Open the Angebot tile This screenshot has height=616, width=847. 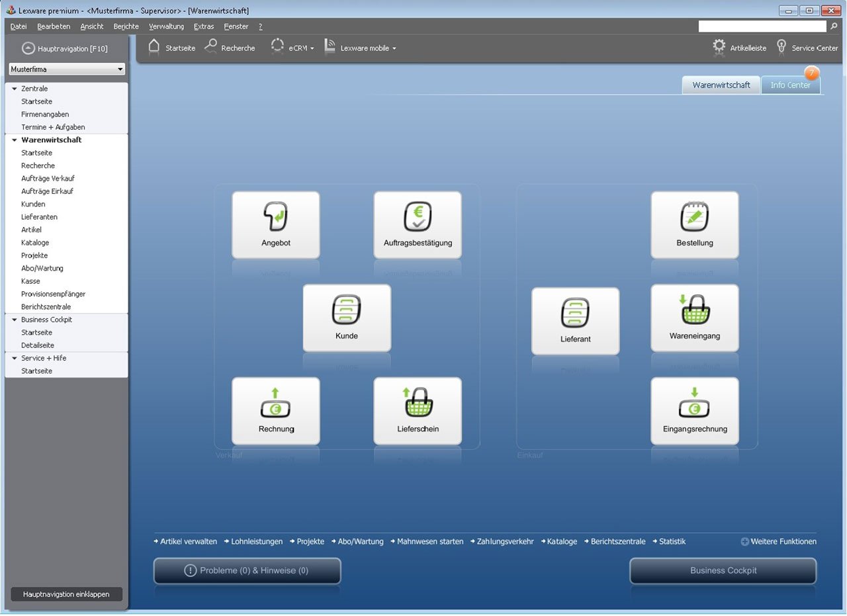tap(275, 225)
